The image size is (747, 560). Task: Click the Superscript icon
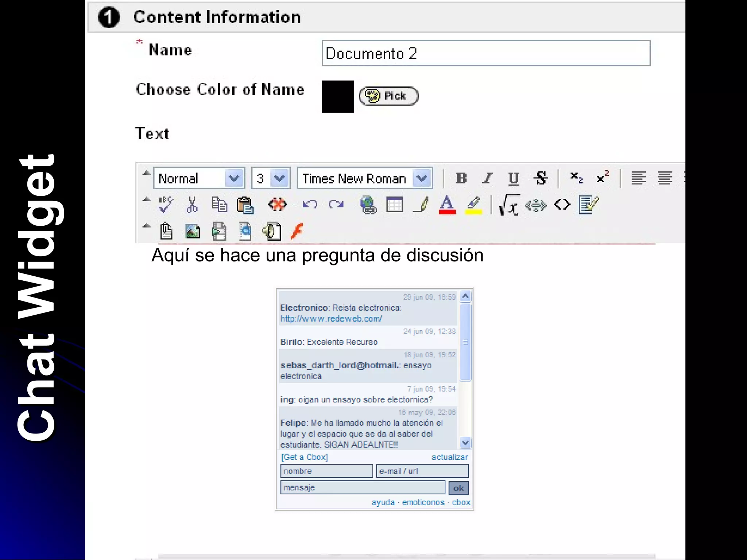point(603,178)
